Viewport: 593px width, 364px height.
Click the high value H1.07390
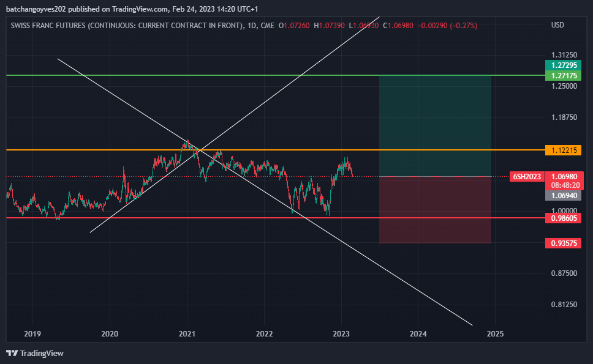pyautogui.click(x=329, y=26)
